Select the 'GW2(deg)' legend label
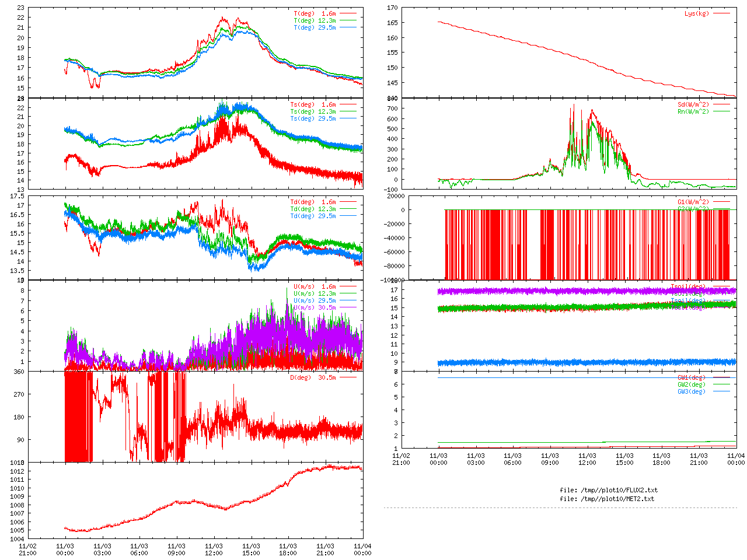 pyautogui.click(x=692, y=385)
